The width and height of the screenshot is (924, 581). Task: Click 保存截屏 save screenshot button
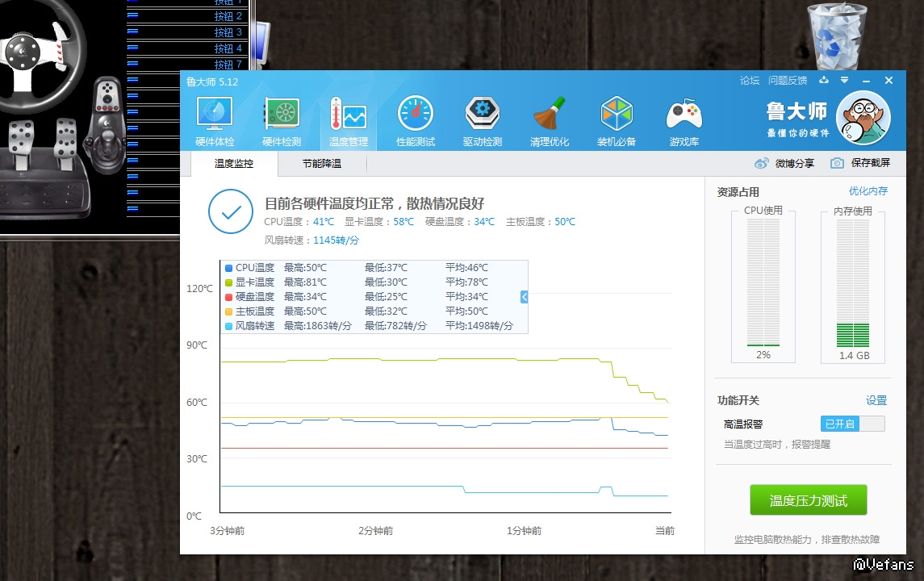860,163
